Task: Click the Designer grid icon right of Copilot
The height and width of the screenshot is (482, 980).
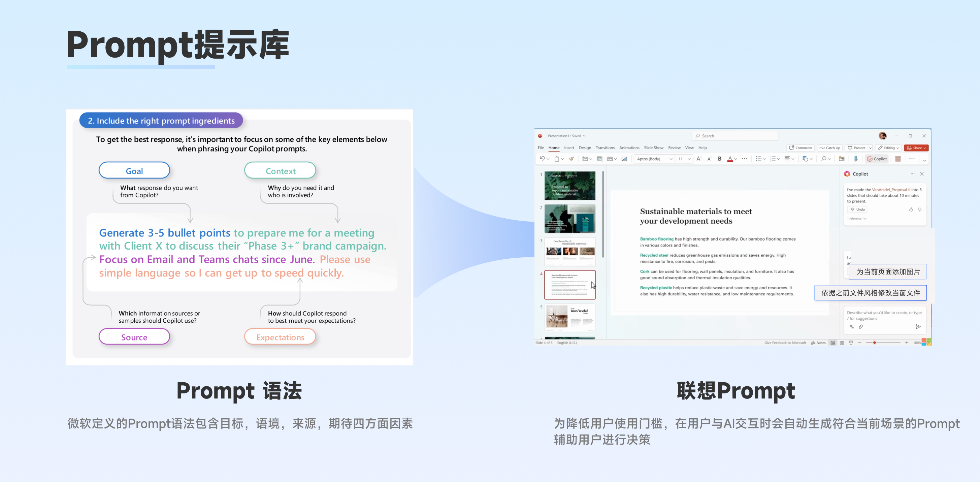Action: [898, 159]
